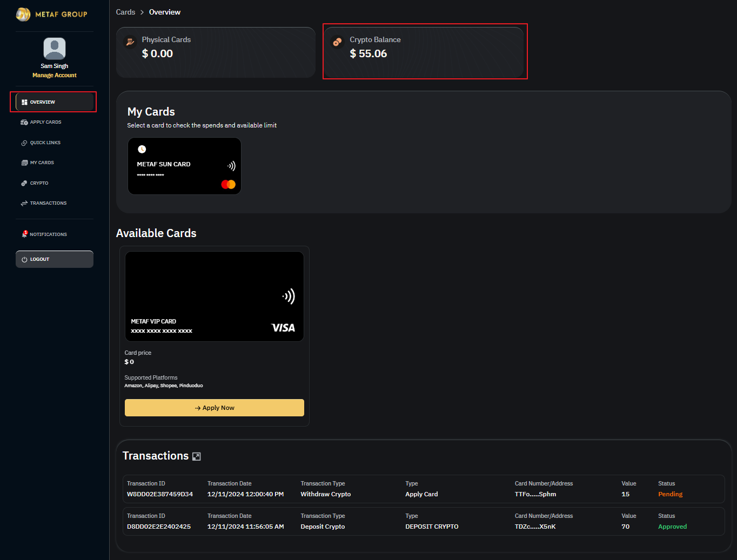The width and height of the screenshot is (737, 560).
Task: Click the Overview breadcrumb item
Action: coord(165,12)
